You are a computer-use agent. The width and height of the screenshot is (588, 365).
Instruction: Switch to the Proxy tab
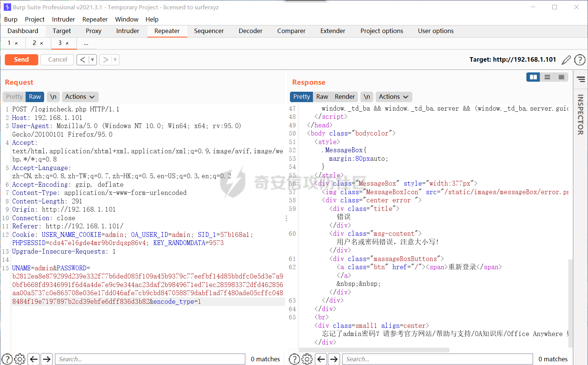(x=94, y=31)
